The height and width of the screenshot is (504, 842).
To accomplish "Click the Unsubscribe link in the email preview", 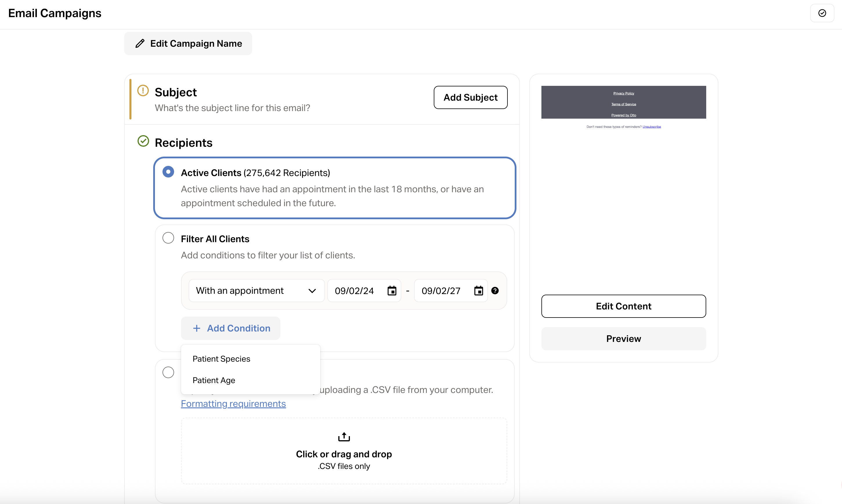I will tap(651, 127).
